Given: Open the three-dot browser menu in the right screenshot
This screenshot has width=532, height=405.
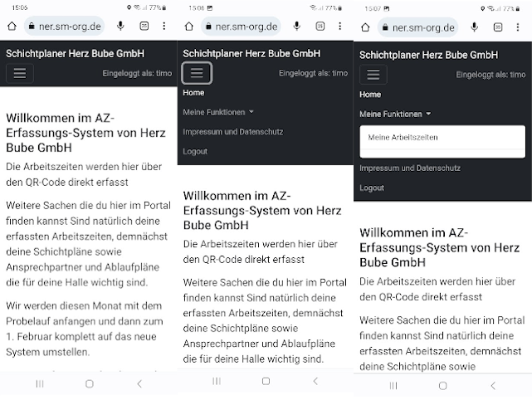Looking at the screenshot, I should click(x=520, y=27).
